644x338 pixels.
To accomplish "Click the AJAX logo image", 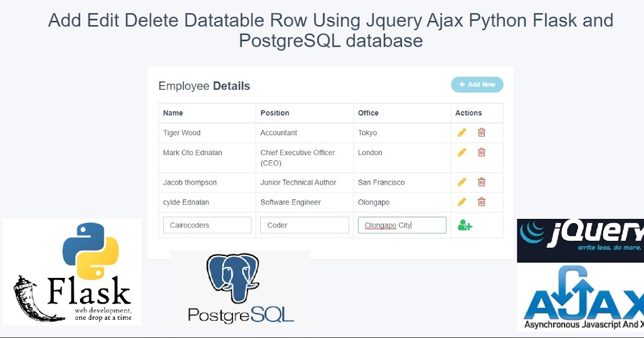I will point(580,297).
